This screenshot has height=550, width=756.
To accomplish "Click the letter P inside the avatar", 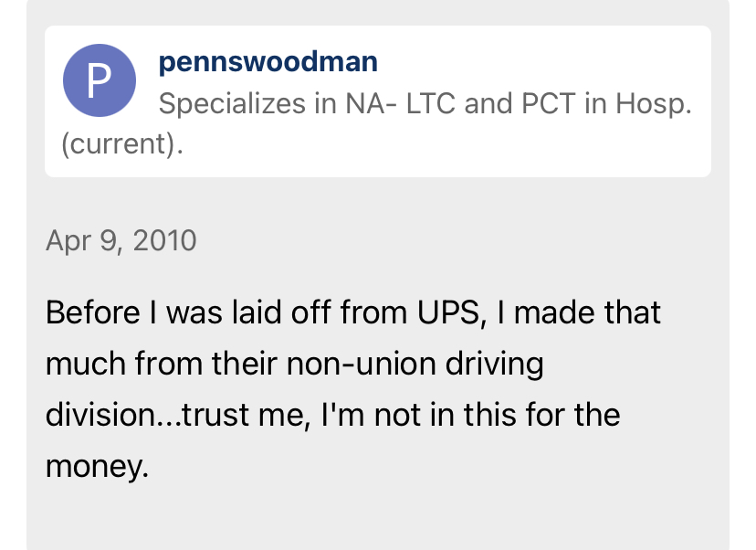I will pyautogui.click(x=100, y=80).
